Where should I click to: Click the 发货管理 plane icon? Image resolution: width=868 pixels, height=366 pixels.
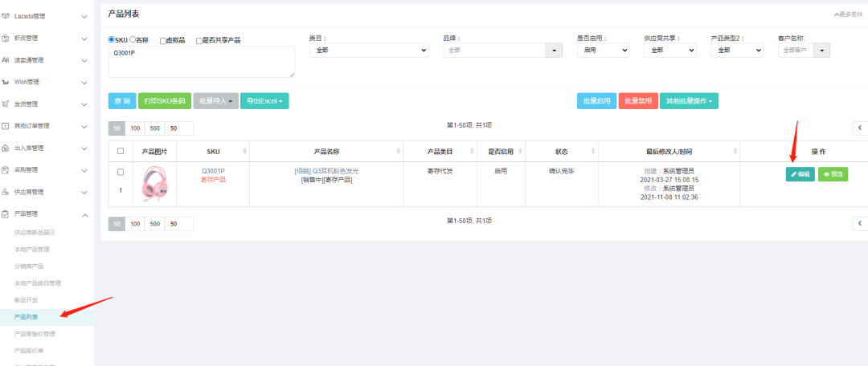[6, 104]
